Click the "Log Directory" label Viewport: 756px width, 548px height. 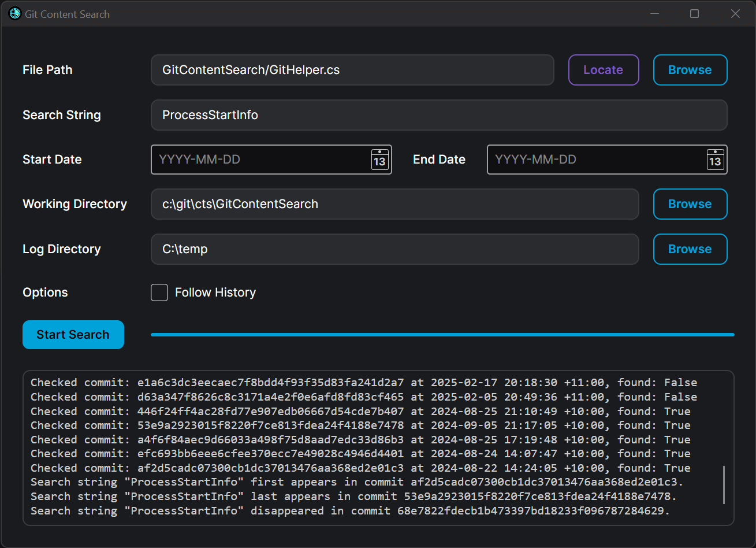pos(62,249)
